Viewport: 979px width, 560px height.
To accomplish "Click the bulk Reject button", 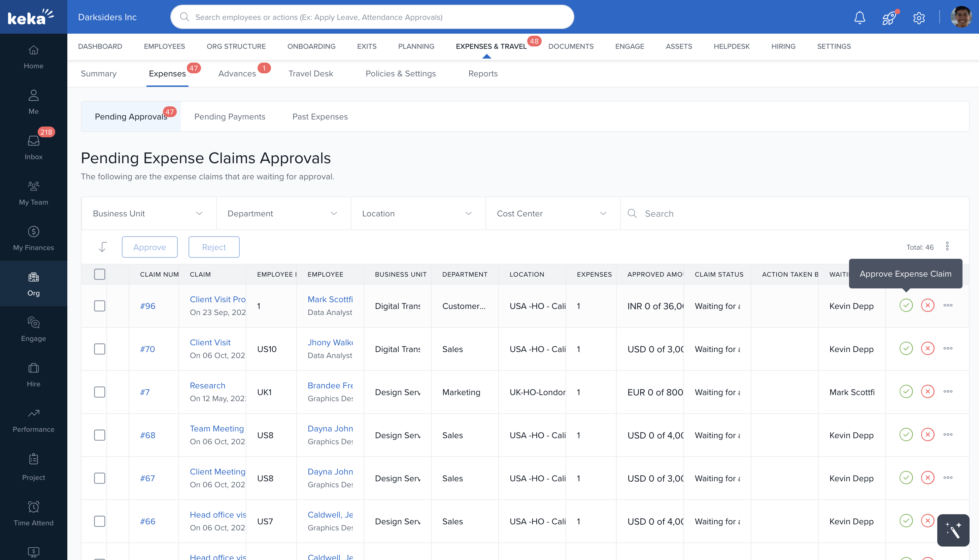I will click(214, 247).
